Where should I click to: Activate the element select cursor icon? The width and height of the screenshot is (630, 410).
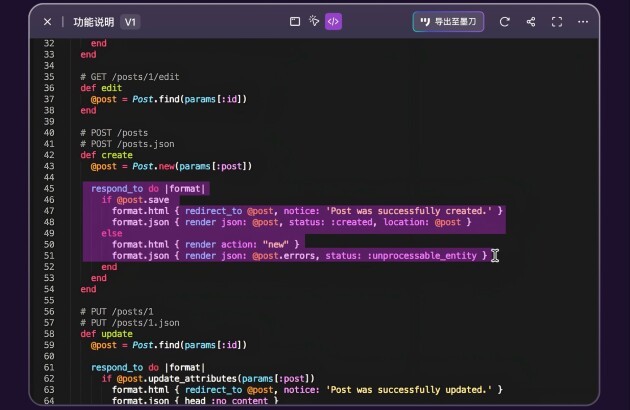tap(314, 21)
